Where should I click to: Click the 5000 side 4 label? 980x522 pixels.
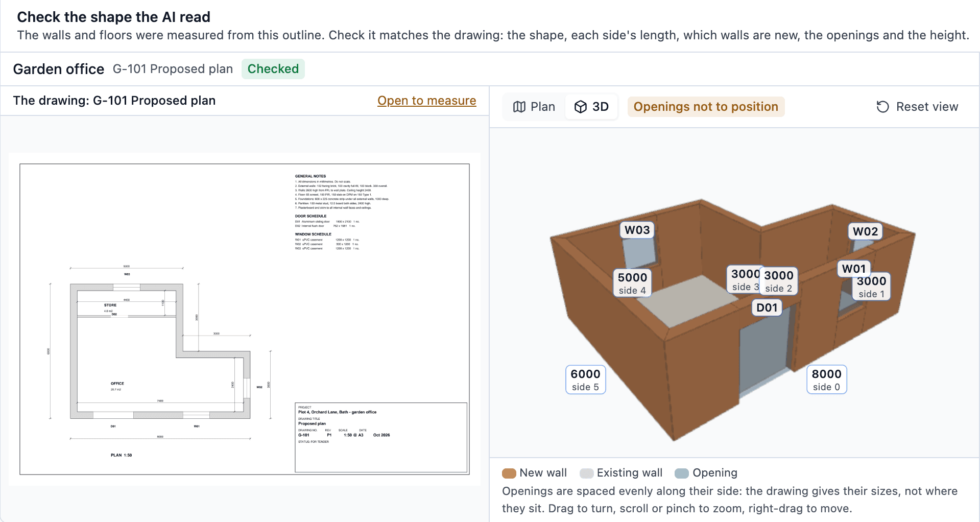click(x=632, y=283)
